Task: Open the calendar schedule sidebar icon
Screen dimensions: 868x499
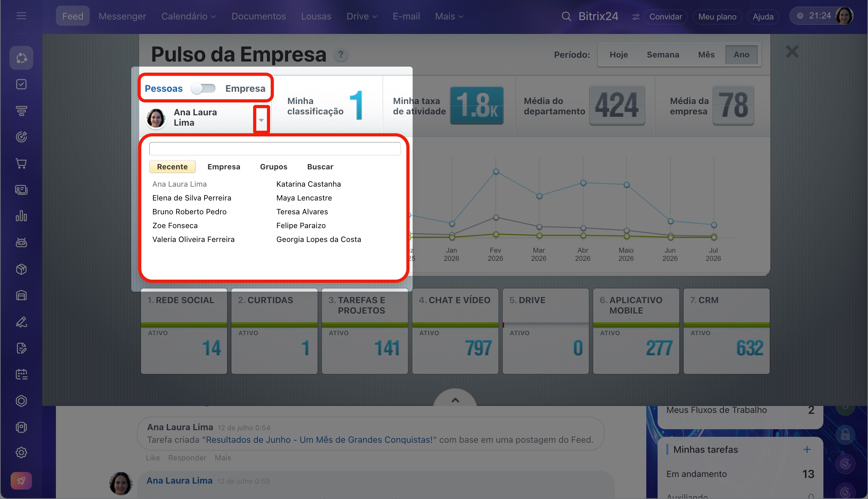Action: point(21,375)
